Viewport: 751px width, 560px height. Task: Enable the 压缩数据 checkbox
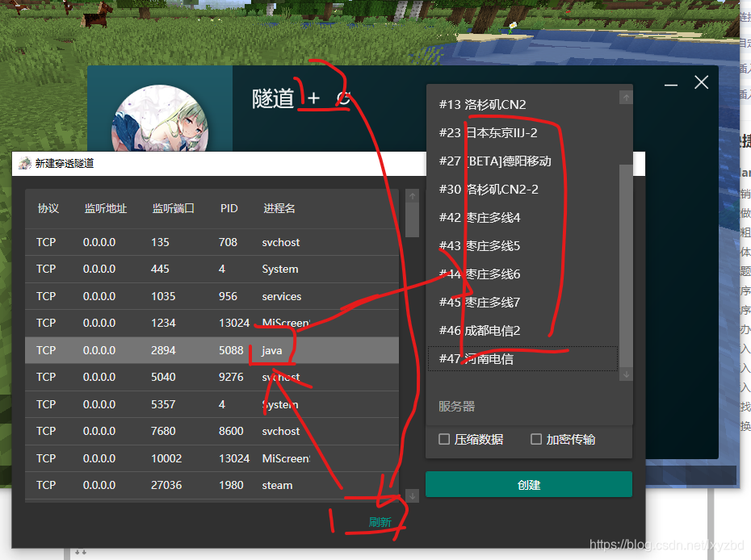(x=444, y=439)
